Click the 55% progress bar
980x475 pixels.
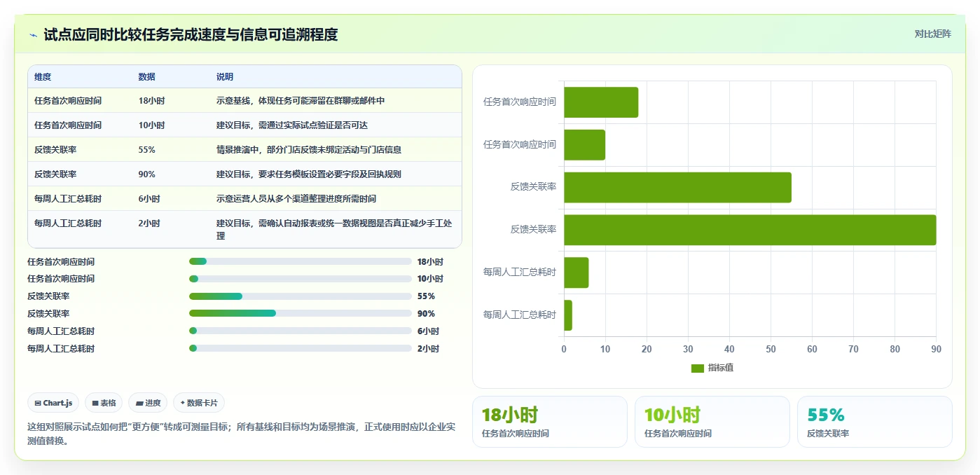point(301,296)
